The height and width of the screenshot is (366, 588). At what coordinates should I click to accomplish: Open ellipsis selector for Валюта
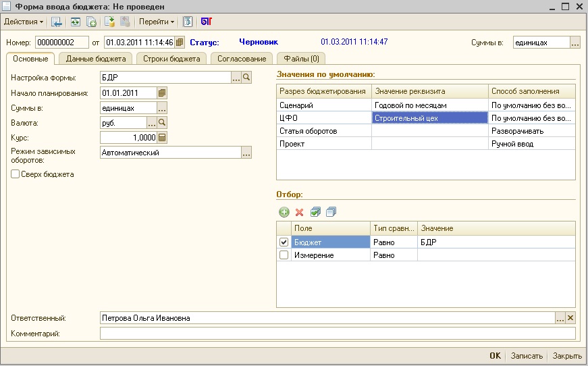coord(151,123)
